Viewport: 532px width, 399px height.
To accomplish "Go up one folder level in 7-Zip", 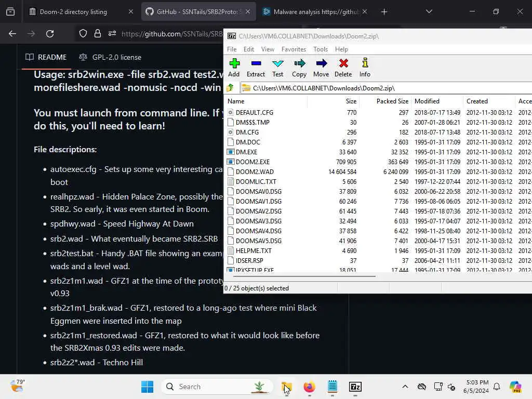I will point(230,88).
